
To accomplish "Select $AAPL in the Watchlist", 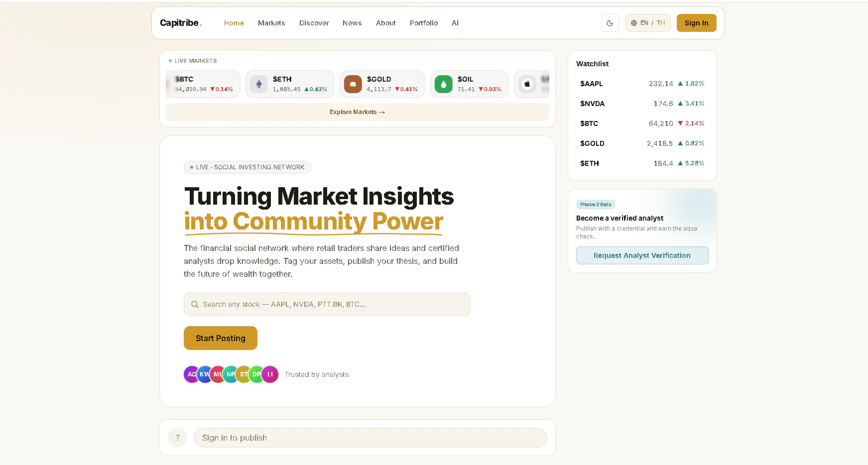I will [642, 84].
